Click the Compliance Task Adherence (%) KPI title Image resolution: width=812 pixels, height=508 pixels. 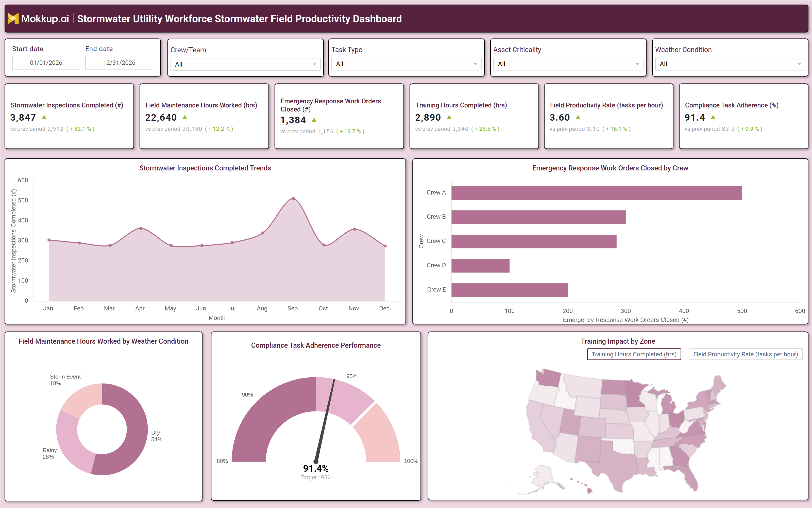coord(732,105)
